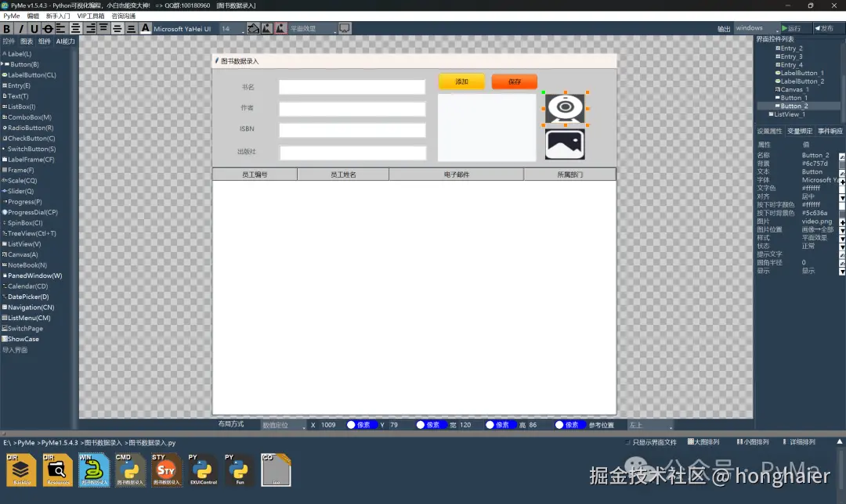The width and height of the screenshot is (846, 504).
Task: Select the webcam button on the form
Action: coord(565,108)
